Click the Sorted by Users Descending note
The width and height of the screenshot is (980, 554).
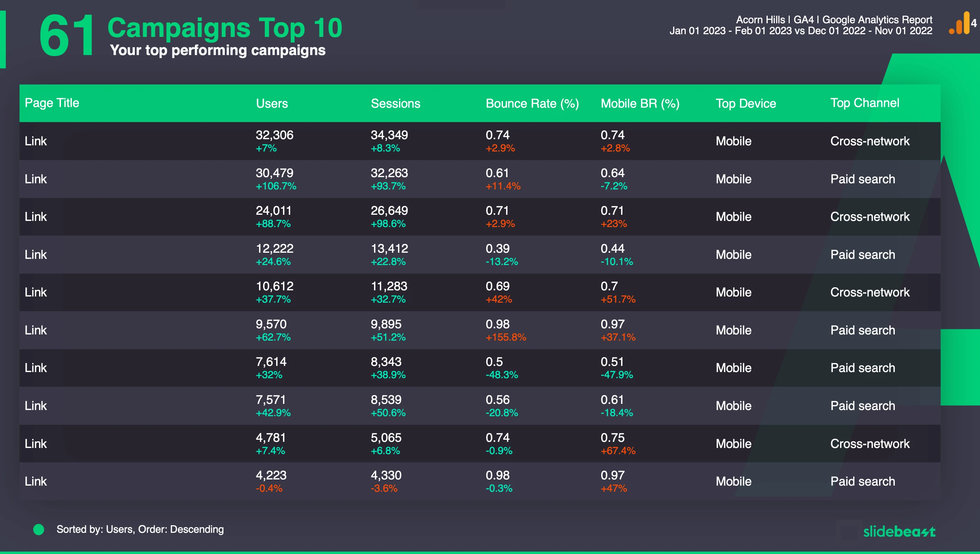click(140, 529)
